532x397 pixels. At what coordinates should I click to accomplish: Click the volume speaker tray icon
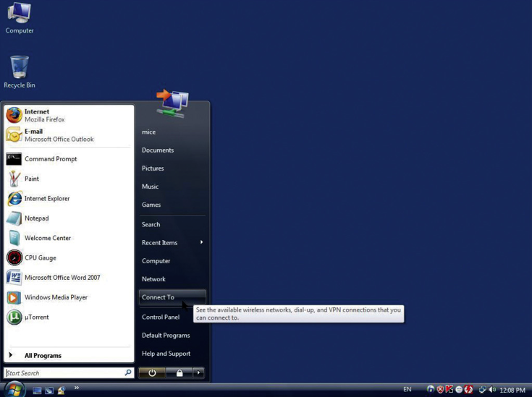coord(493,390)
